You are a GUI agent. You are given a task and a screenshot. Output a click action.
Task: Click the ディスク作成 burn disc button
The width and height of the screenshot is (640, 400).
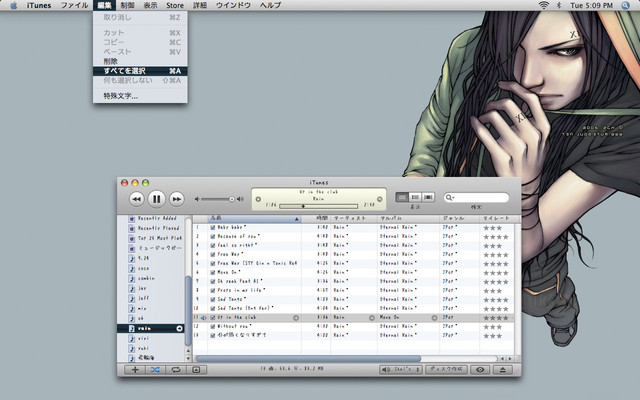(x=446, y=370)
